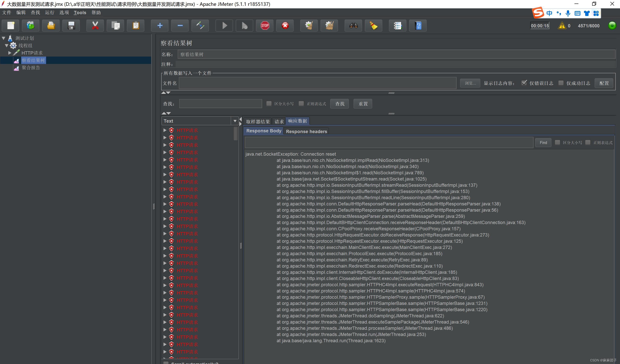Image resolution: width=620 pixels, height=364 pixels.
Task: Open the search binoculars icon
Action: pyautogui.click(x=353, y=25)
